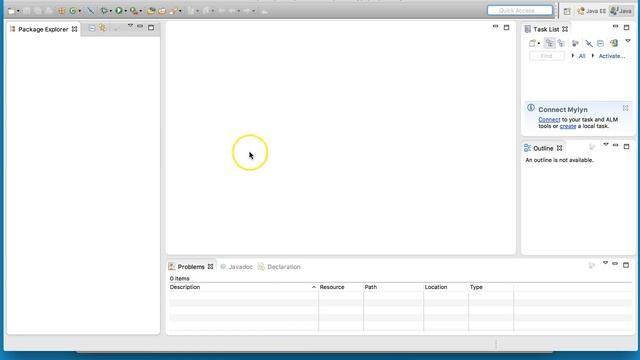Toggle Scheduled presentation in Task List
The width and height of the screenshot is (640, 360).
(561, 43)
